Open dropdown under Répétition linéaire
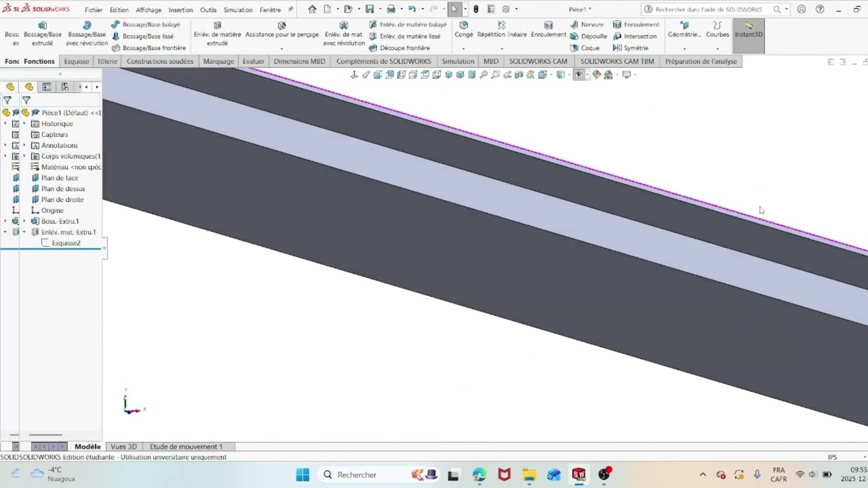 coord(502,49)
